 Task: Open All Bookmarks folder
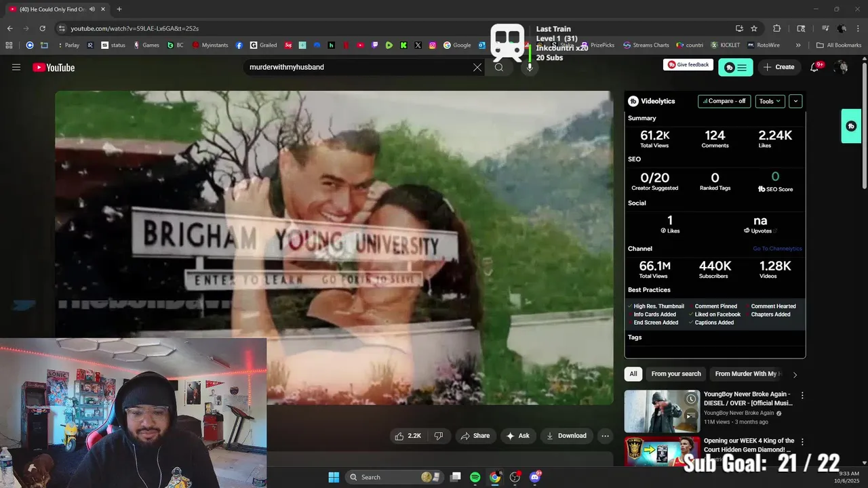coord(839,45)
